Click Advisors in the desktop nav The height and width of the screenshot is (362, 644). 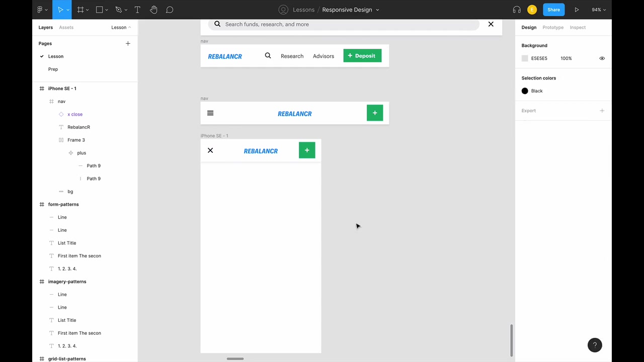pos(324,56)
